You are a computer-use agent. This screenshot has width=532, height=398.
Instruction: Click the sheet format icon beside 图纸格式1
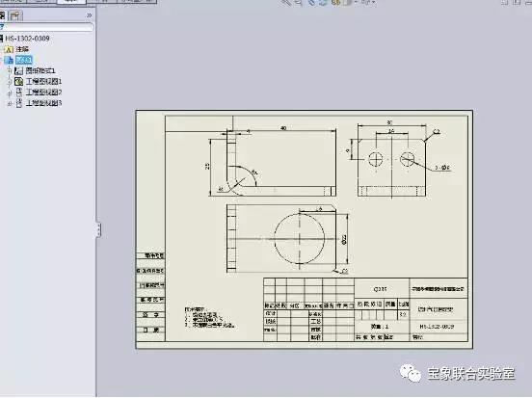[19, 71]
